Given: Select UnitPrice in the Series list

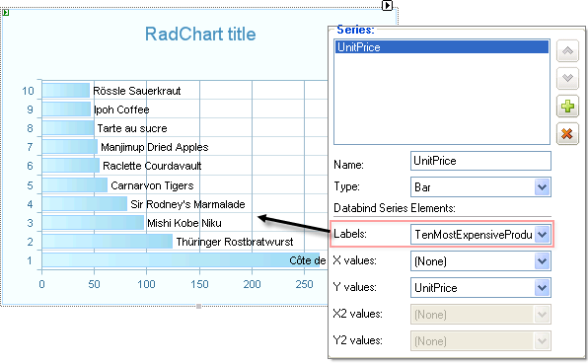Looking at the screenshot, I should (x=442, y=47).
